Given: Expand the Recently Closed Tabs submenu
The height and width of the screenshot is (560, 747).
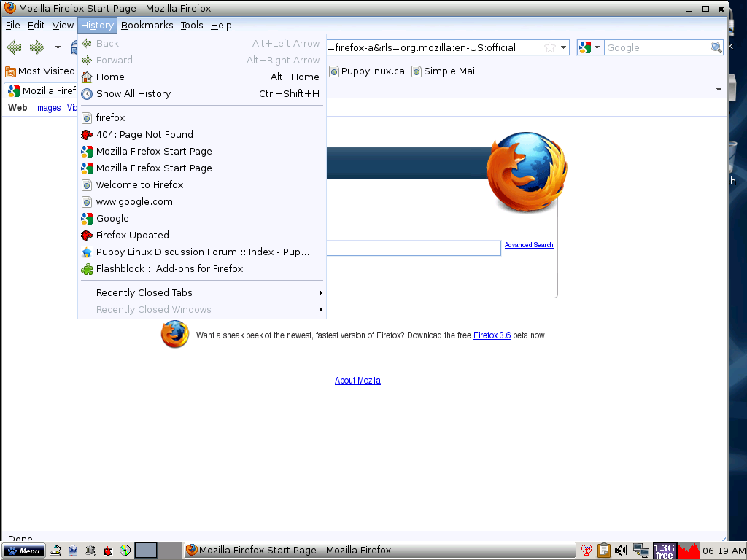Looking at the screenshot, I should (x=202, y=292).
